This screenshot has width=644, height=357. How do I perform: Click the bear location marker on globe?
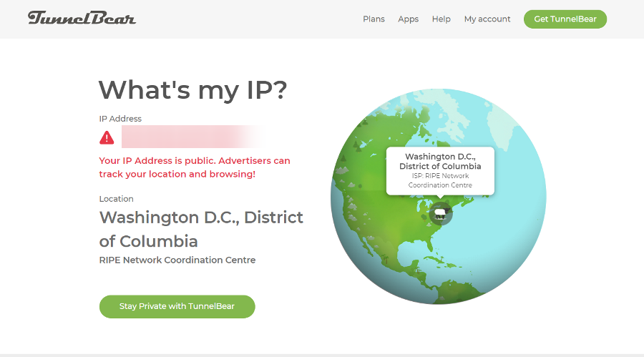coord(441,214)
